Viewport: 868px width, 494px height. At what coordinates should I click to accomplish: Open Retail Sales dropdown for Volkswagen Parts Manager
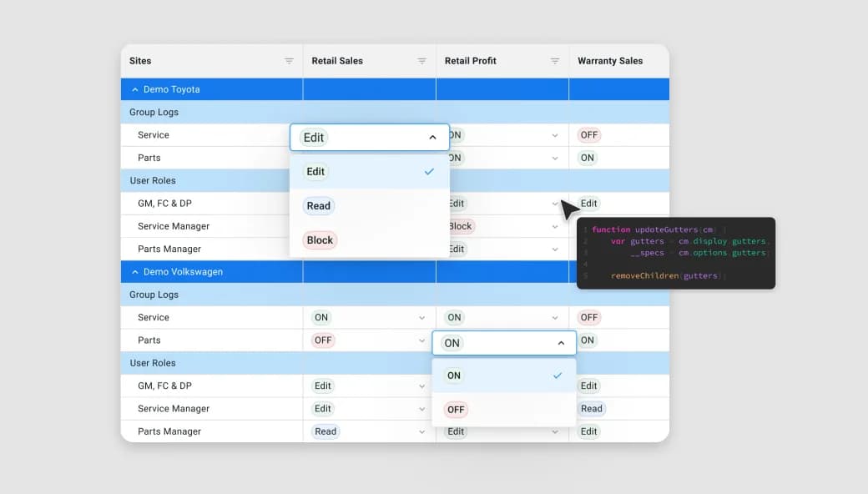click(421, 431)
